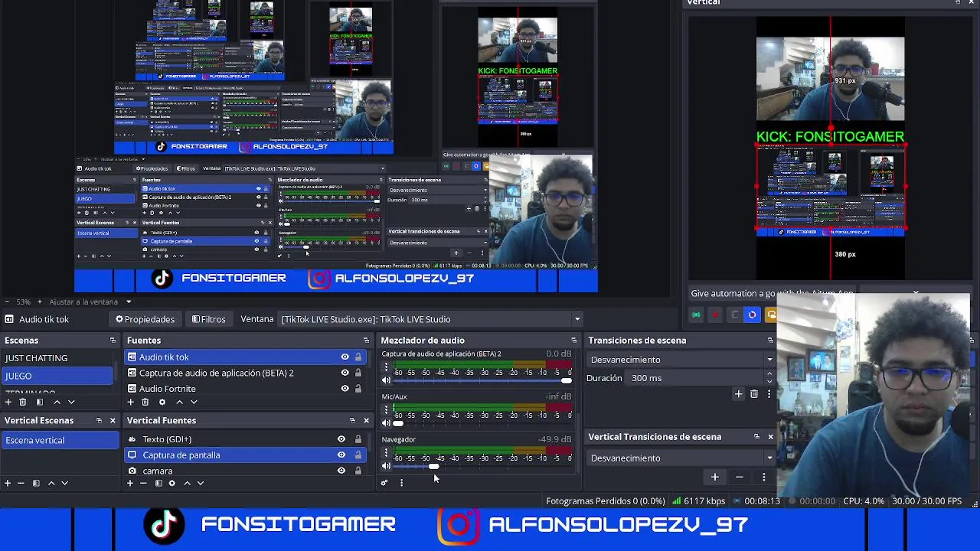Viewport: 980px width, 551px height.
Task: Mute the Mic/Aux audio channel
Action: coord(386,423)
